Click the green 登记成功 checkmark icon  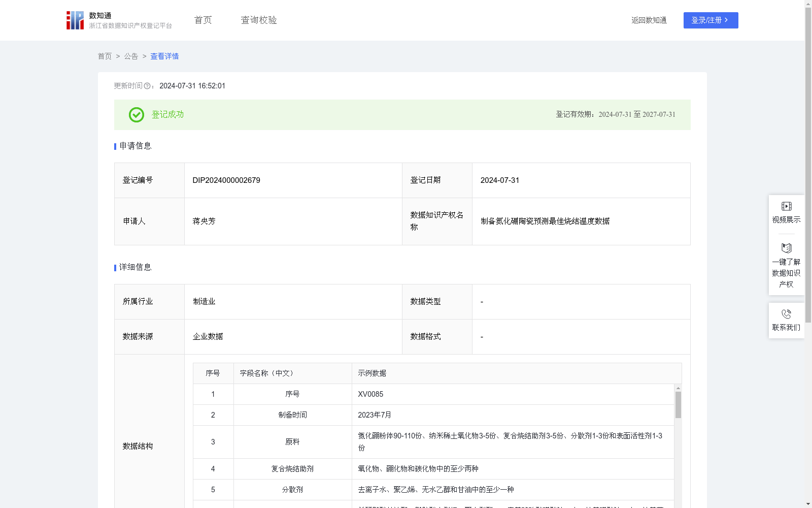[137, 115]
